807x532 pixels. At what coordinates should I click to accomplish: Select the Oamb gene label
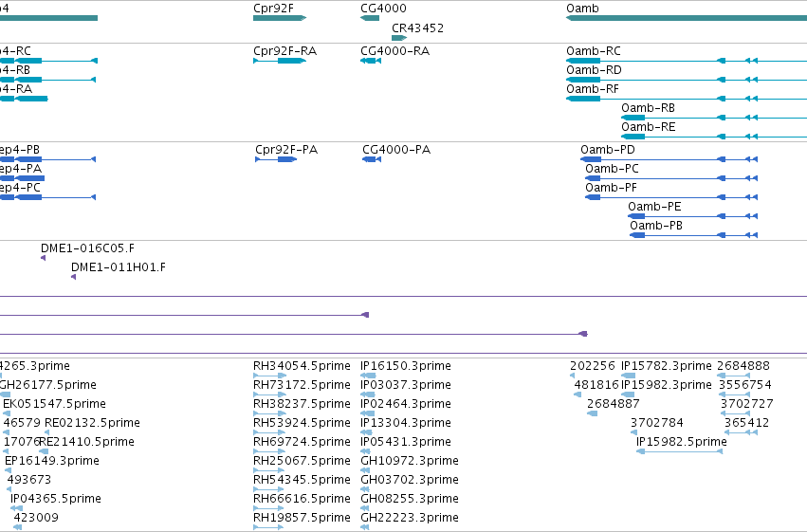582,9
